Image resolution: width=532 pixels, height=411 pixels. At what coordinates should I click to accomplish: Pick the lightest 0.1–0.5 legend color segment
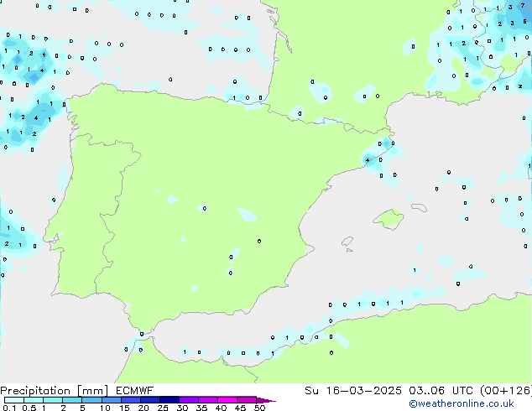pyautogui.click(x=14, y=400)
